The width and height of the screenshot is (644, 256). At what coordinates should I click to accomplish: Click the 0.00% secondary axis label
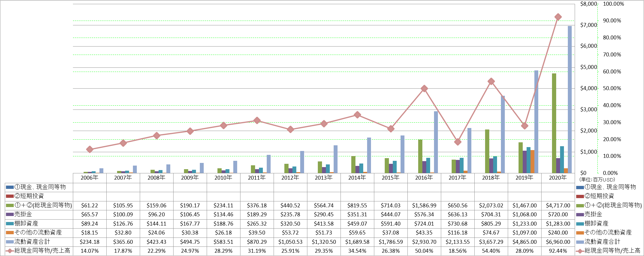pos(610,173)
